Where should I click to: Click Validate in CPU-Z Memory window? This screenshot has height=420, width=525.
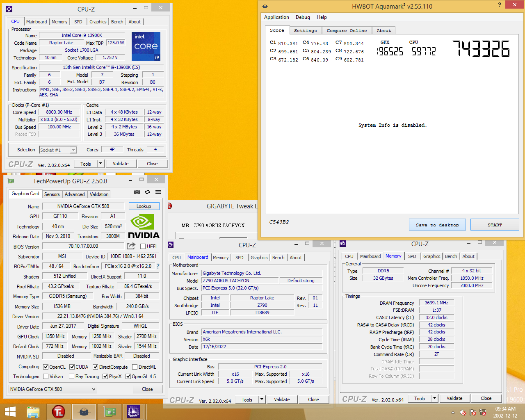point(454,398)
